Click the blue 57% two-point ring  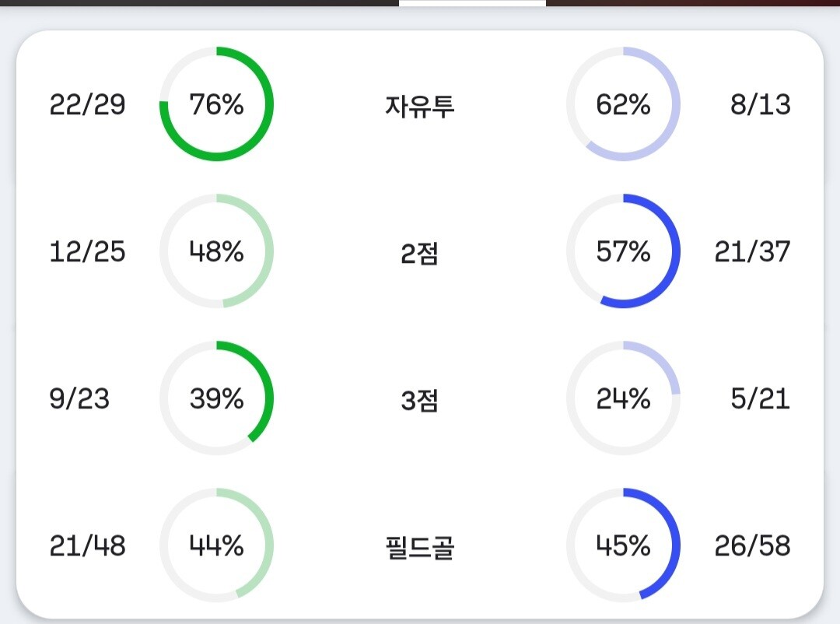pyautogui.click(x=623, y=251)
